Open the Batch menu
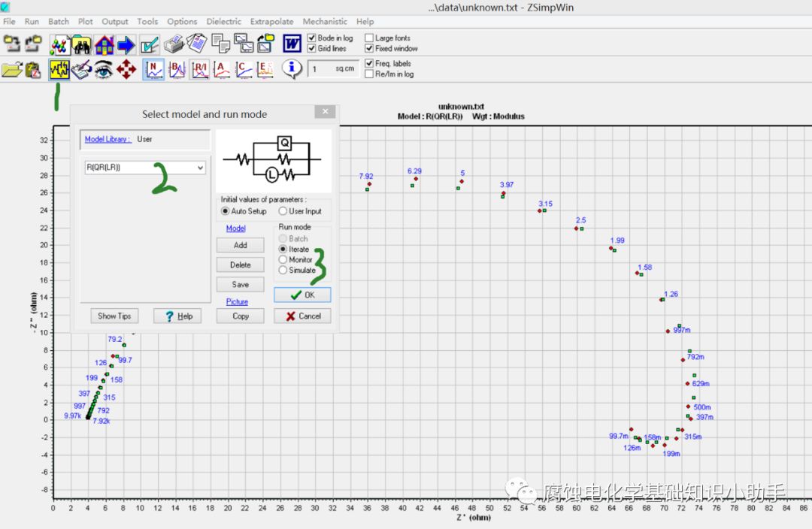The image size is (812, 529). tap(59, 22)
